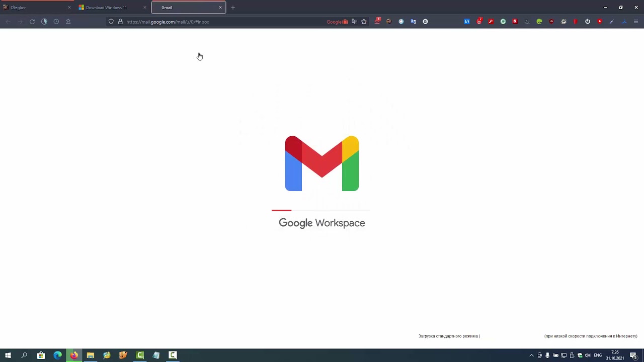Click the translate page icon in address bar
This screenshot has width=644, height=362.
[354, 22]
